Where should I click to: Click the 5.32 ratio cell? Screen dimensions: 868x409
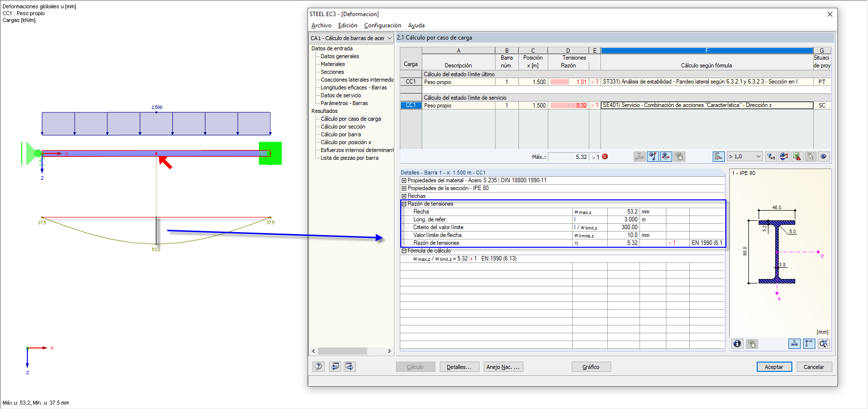click(568, 105)
